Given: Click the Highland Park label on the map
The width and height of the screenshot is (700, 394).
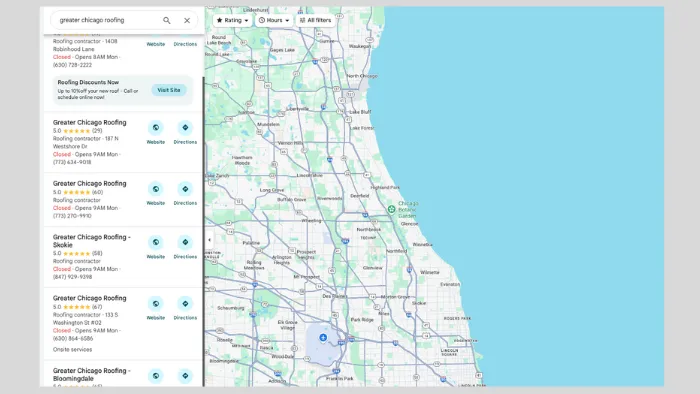Looking at the screenshot, I should coord(385,187).
